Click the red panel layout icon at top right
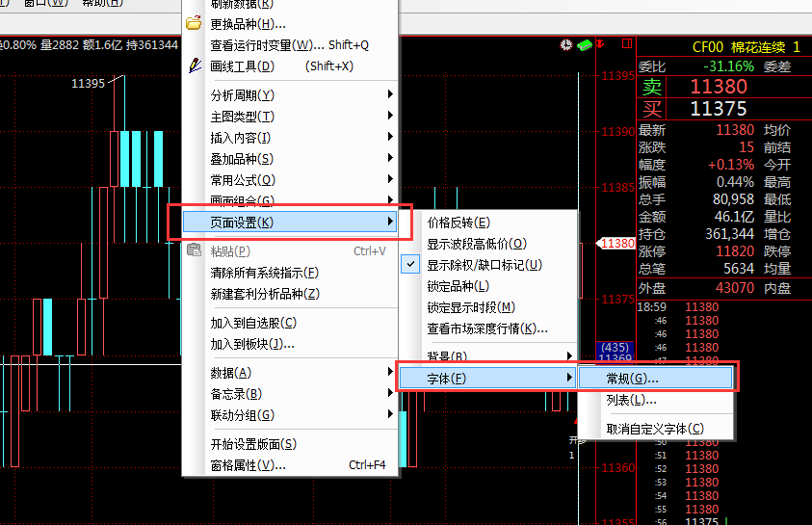The width and height of the screenshot is (812, 525). 627,44
